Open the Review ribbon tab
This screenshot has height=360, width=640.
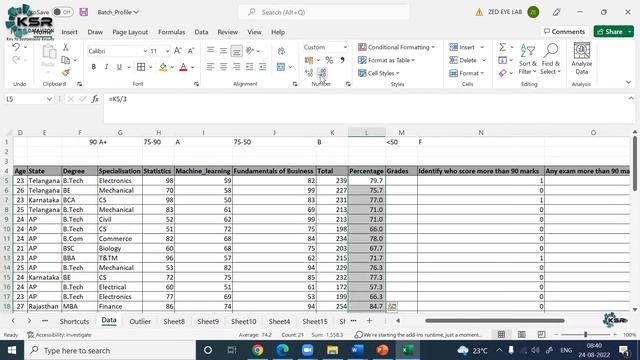(227, 32)
